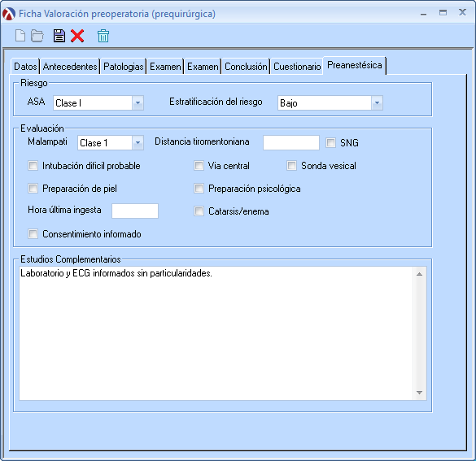Screen dimensions: 476x461
Task: Open the Conclusión tab
Action: pyautogui.click(x=246, y=66)
